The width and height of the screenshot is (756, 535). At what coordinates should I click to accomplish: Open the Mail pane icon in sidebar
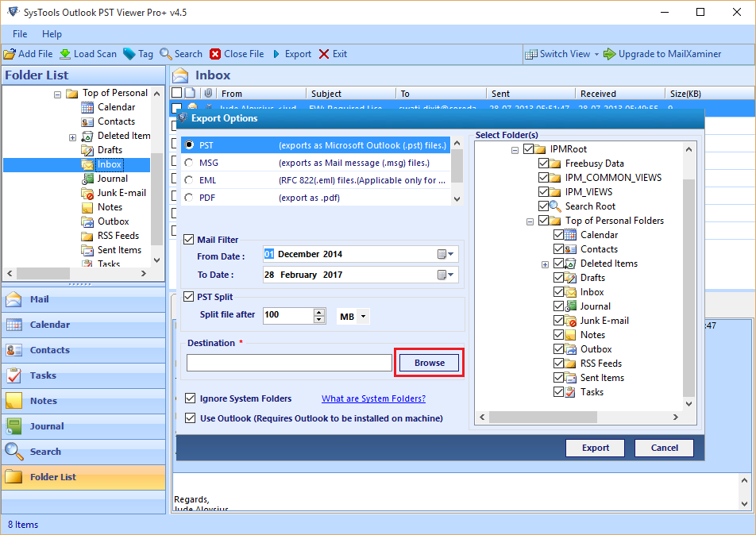point(14,299)
